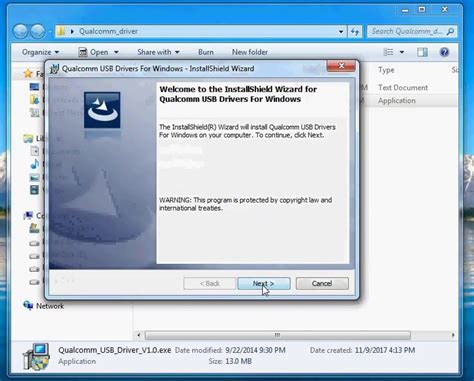This screenshot has height=381, width=474.
Task: Click the horizontal scrollbar in file list
Action: [x=278, y=335]
